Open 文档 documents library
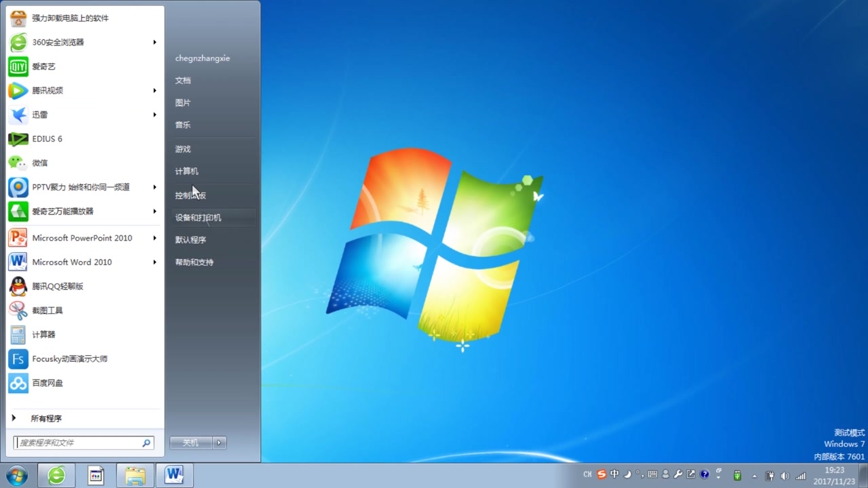 (x=183, y=81)
